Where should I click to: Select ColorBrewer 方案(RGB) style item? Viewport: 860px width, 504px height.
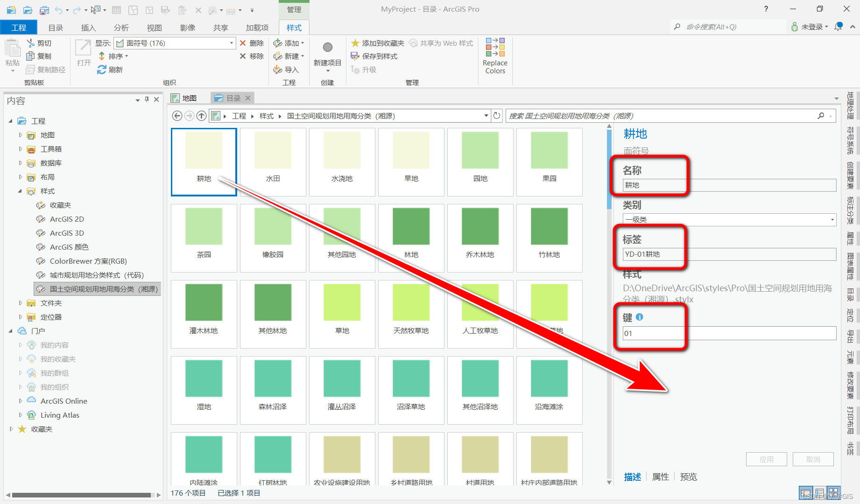click(x=88, y=261)
